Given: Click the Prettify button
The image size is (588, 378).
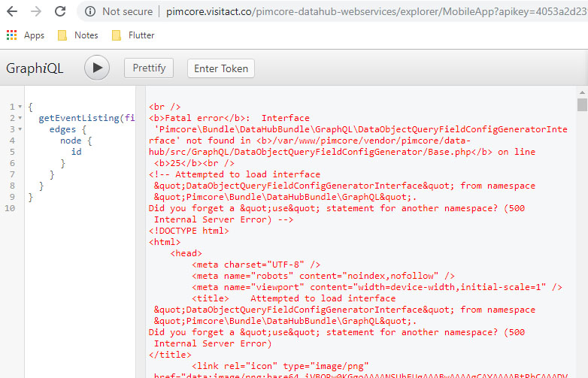Looking at the screenshot, I should pos(149,68).
